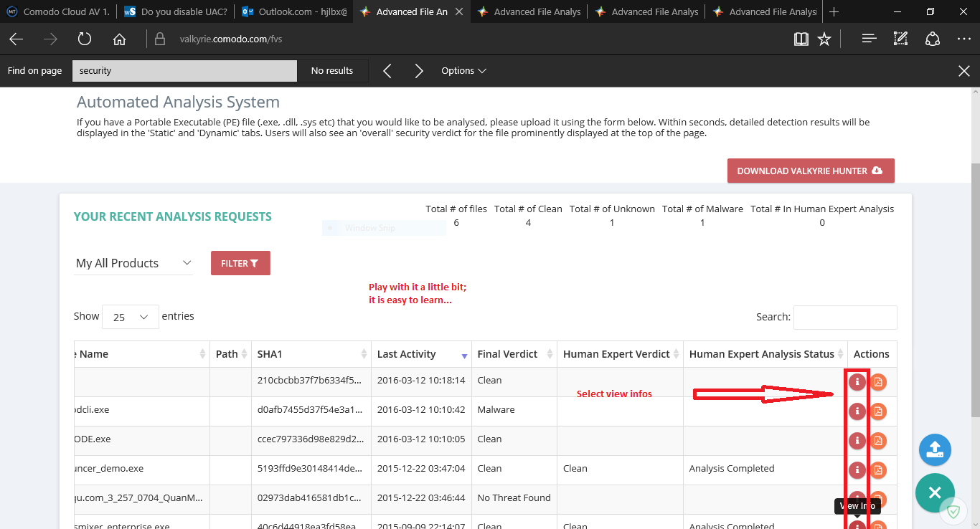This screenshot has height=529, width=980.
Task: Close the green floating action menu
Action: 934,492
